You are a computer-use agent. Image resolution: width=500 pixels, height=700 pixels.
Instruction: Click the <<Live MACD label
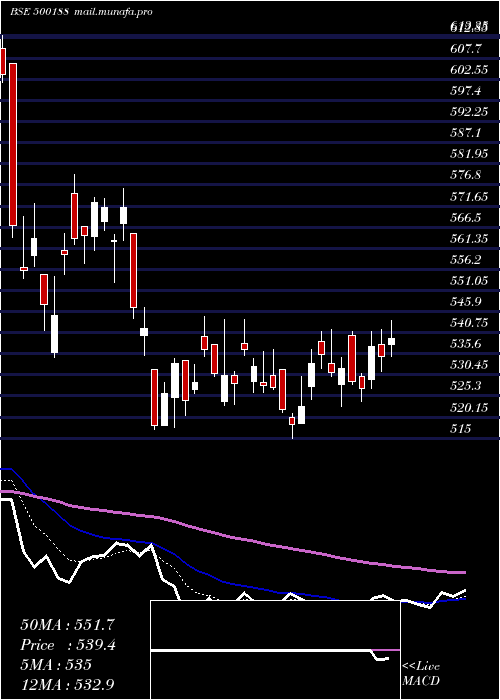[421, 674]
